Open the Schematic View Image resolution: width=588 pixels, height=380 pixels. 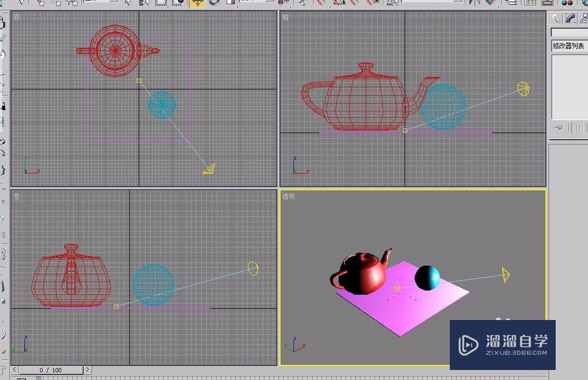point(547,2)
